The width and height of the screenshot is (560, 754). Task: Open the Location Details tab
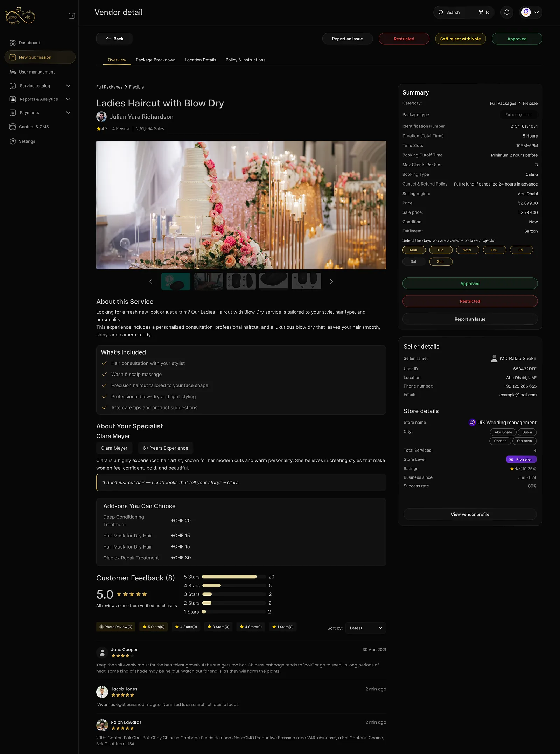click(201, 60)
